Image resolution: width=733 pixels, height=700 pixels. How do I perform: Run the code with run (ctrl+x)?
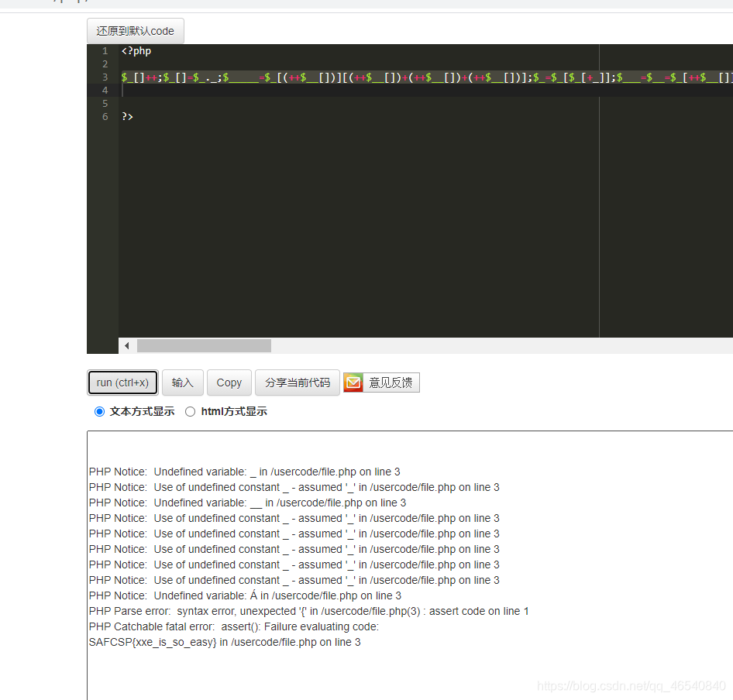click(122, 383)
